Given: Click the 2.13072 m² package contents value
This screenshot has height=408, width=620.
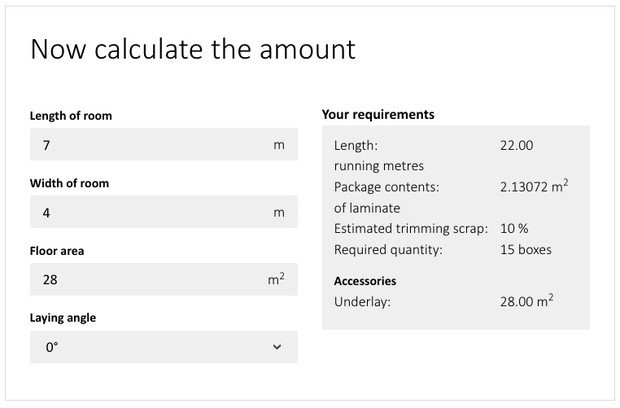Looking at the screenshot, I should coord(533,186).
